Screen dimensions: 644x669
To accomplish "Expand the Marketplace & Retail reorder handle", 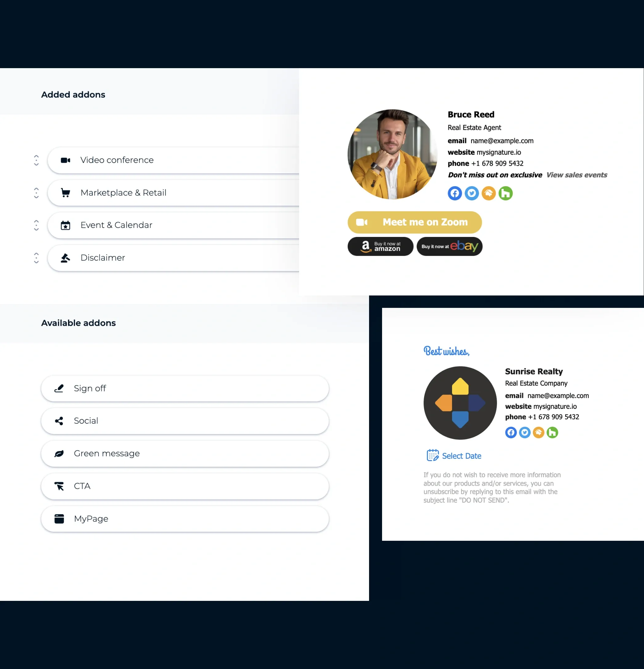I will (x=36, y=192).
